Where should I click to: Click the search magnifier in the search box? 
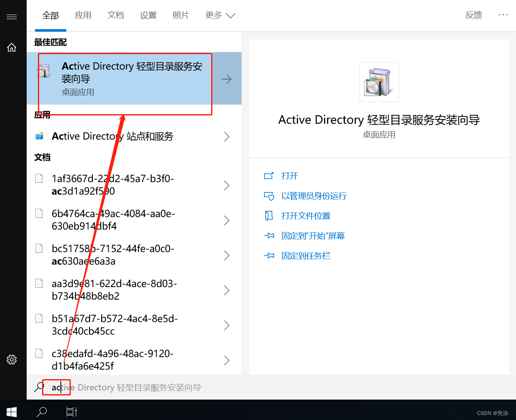click(39, 387)
